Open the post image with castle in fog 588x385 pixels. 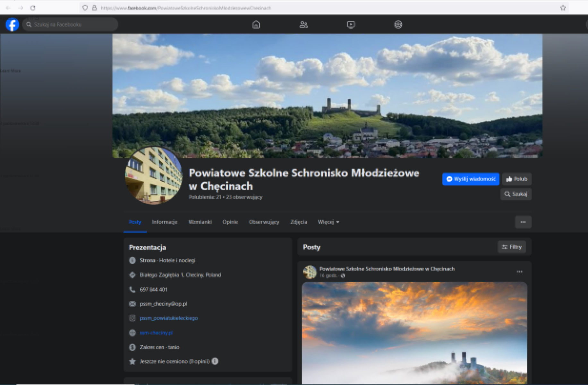tap(414, 333)
